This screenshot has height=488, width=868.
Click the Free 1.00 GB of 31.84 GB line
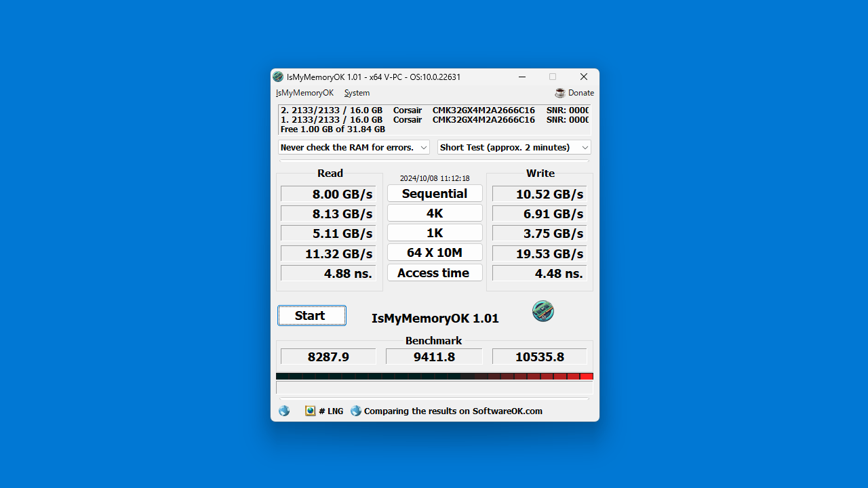(333, 129)
